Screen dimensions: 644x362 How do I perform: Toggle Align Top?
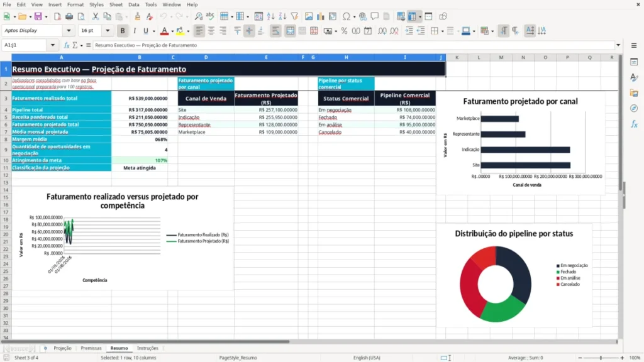237,31
